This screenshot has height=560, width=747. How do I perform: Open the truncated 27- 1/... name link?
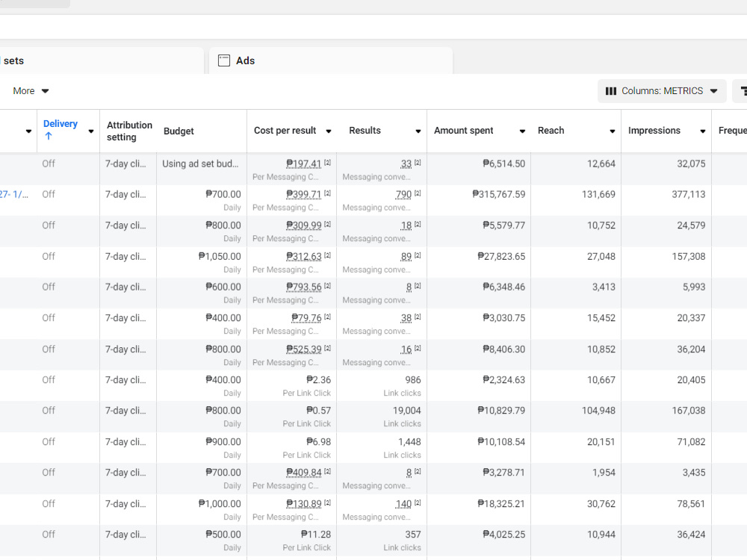coord(13,194)
